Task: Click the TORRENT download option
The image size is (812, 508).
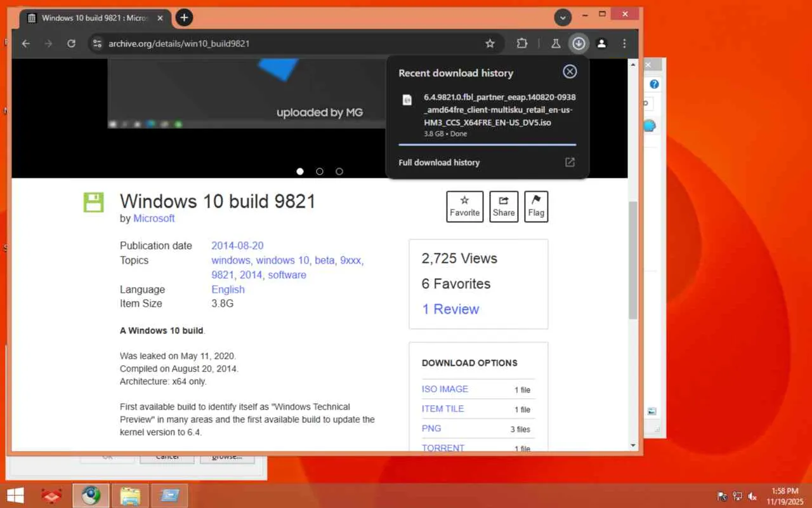Action: 443,448
